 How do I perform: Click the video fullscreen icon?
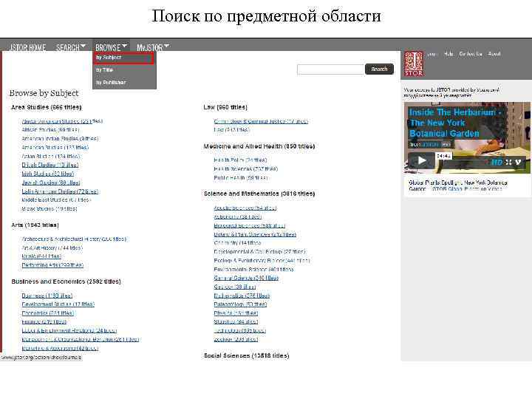[508, 162]
